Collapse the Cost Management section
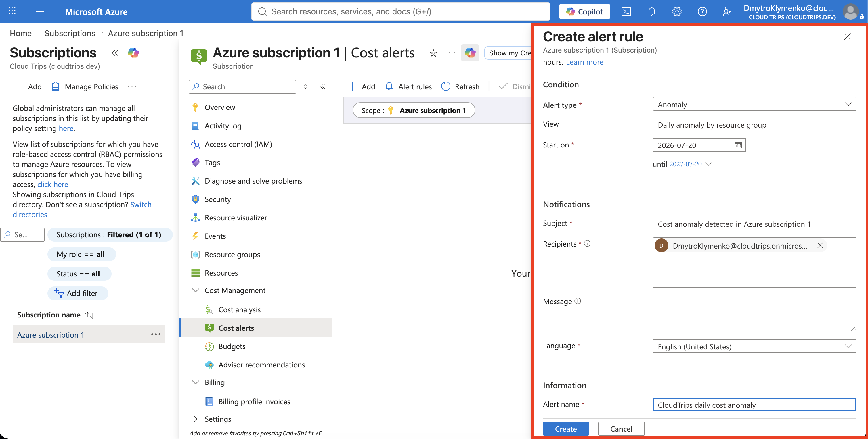 click(x=196, y=290)
